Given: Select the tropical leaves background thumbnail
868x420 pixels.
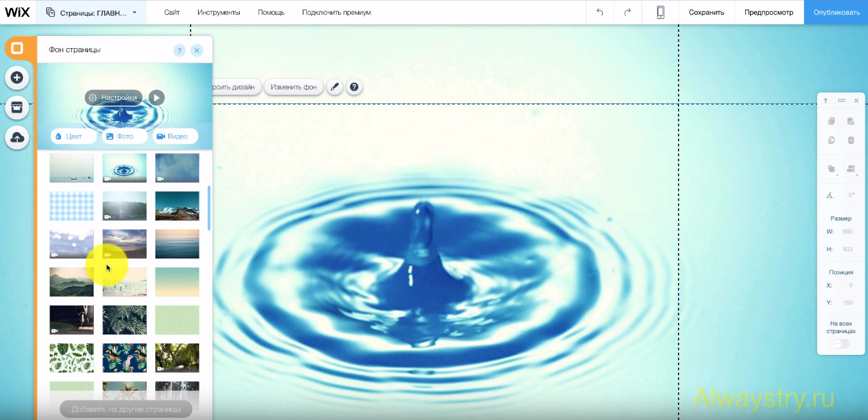Looking at the screenshot, I should click(x=124, y=320).
